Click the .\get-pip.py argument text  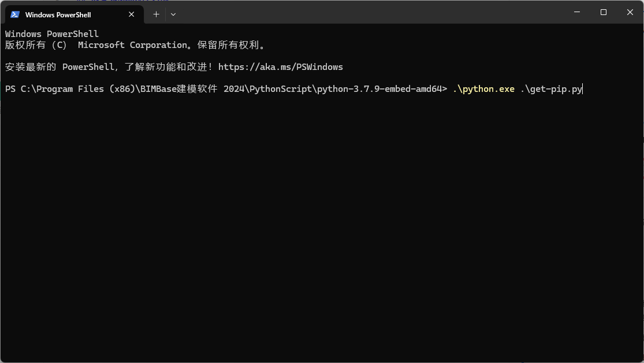click(x=551, y=89)
